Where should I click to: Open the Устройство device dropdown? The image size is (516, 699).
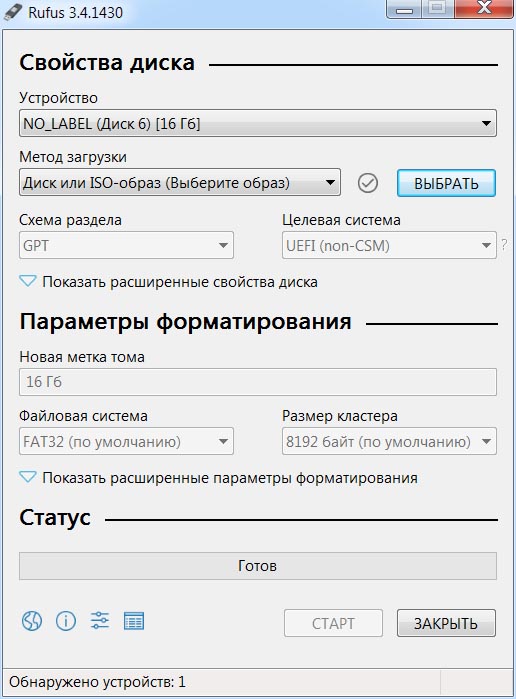pos(258,123)
